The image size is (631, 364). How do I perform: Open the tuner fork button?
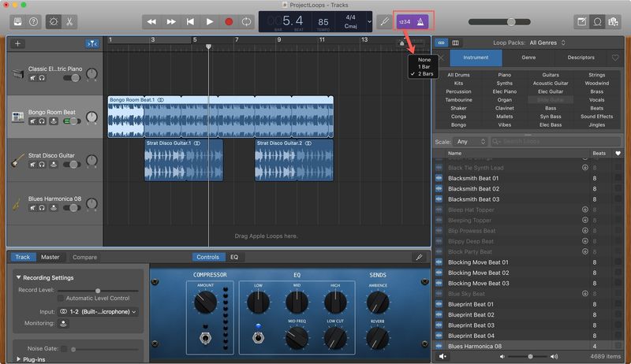(x=384, y=22)
